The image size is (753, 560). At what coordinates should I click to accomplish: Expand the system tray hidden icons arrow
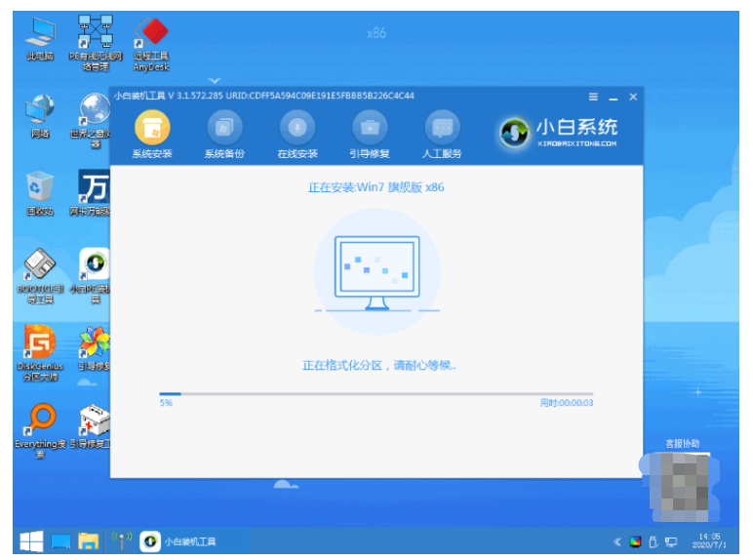point(616,541)
